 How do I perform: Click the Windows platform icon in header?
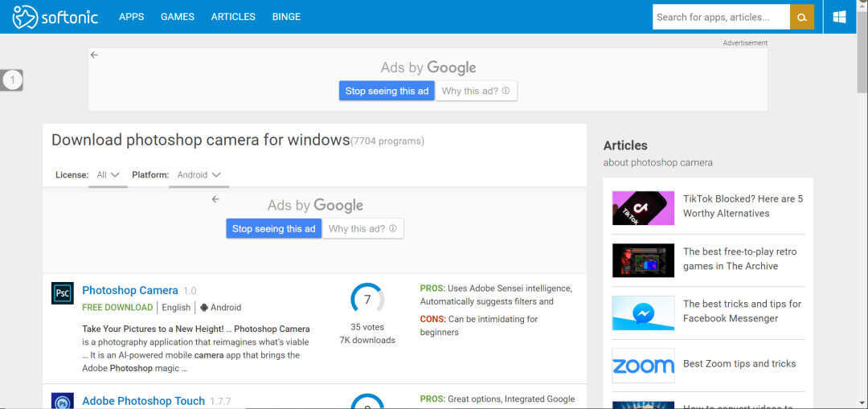pos(839,17)
